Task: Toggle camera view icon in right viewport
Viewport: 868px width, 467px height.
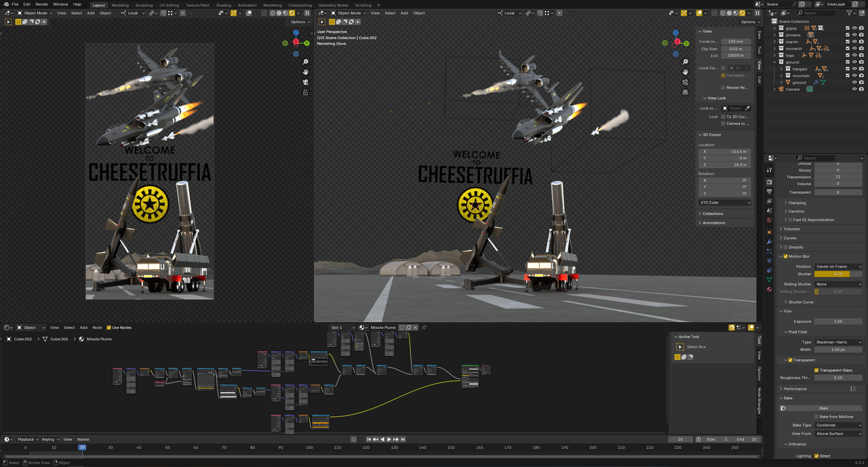Action: click(x=686, y=82)
